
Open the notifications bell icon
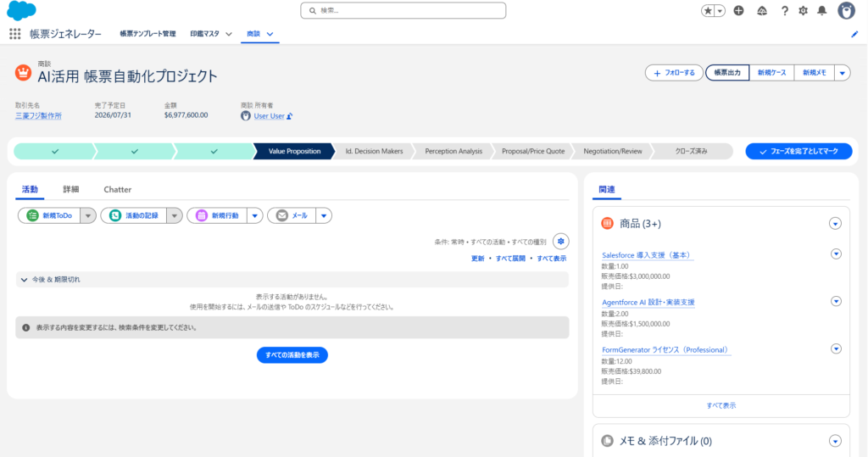click(x=822, y=10)
